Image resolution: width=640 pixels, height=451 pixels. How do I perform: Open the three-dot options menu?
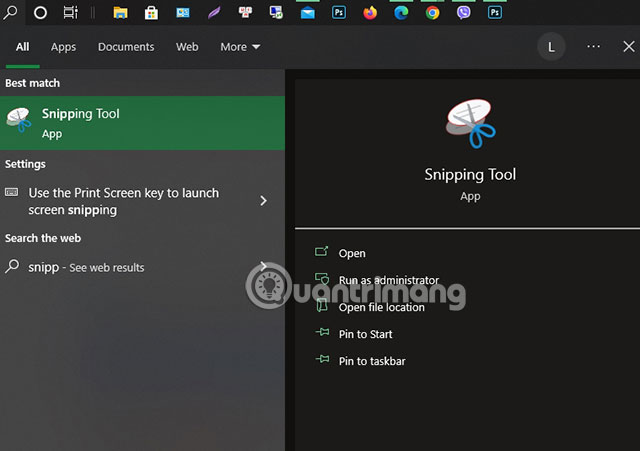(593, 47)
